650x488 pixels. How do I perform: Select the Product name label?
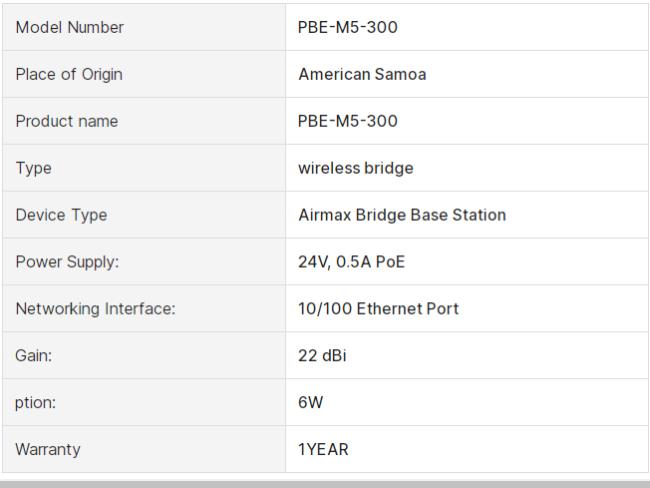click(67, 121)
